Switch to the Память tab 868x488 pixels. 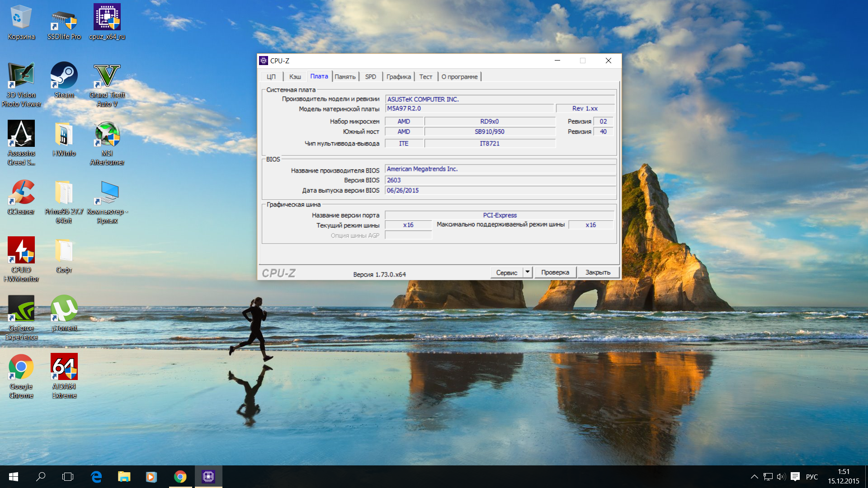coord(345,77)
